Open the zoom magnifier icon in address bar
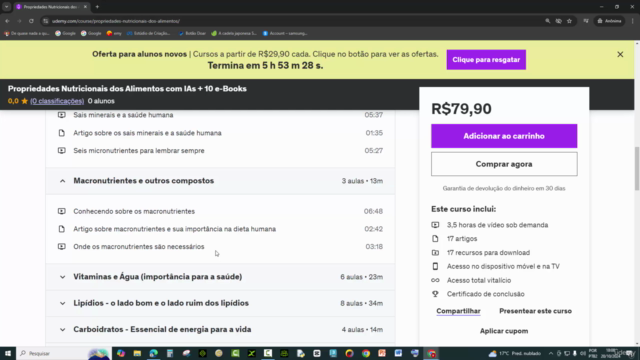Image resolution: width=640 pixels, height=360 pixels. tap(548, 21)
